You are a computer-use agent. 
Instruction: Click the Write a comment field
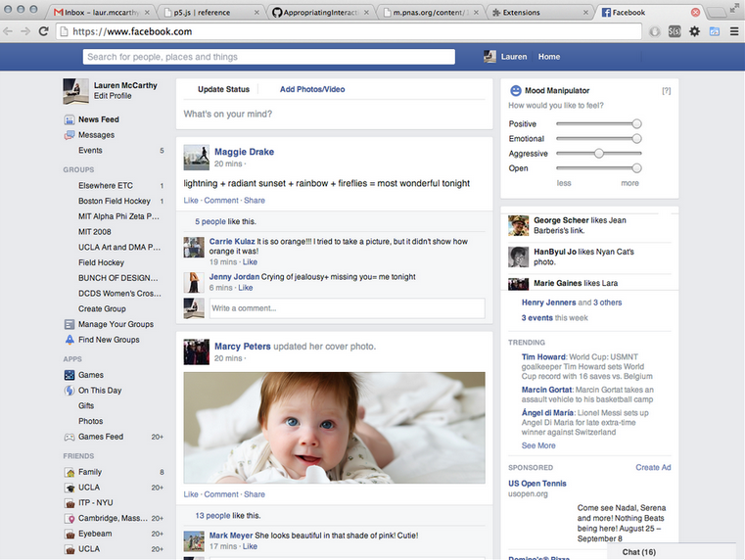tap(348, 308)
